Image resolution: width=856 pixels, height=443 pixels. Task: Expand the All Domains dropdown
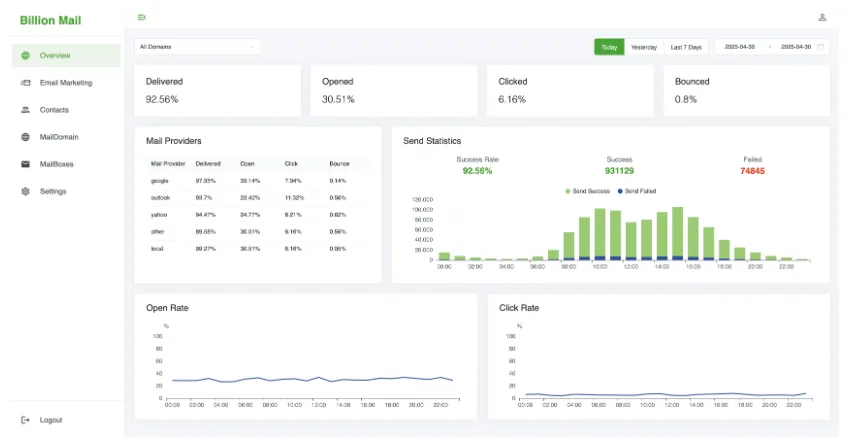point(197,46)
